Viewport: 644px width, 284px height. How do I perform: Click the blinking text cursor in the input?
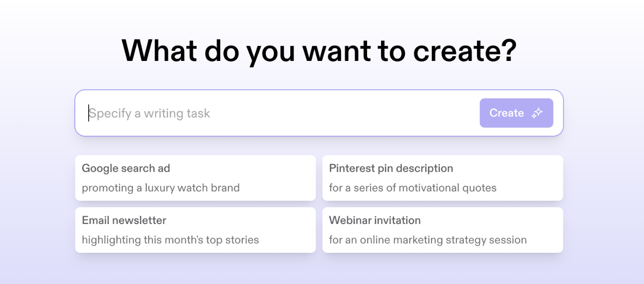click(x=89, y=113)
